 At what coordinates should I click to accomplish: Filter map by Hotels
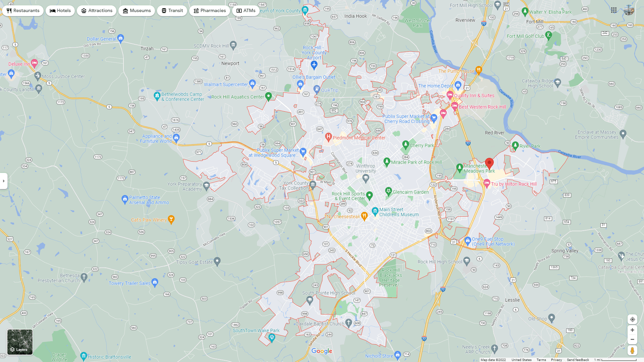pyautogui.click(x=60, y=11)
